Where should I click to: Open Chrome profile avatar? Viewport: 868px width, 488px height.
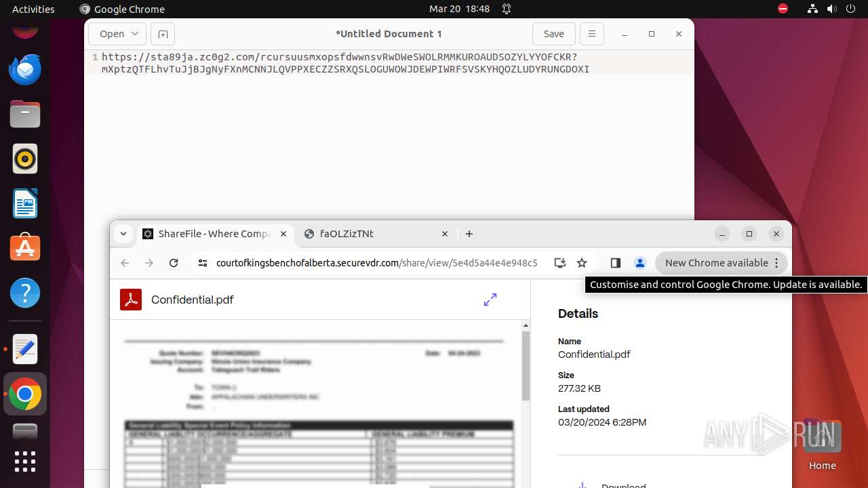point(639,263)
